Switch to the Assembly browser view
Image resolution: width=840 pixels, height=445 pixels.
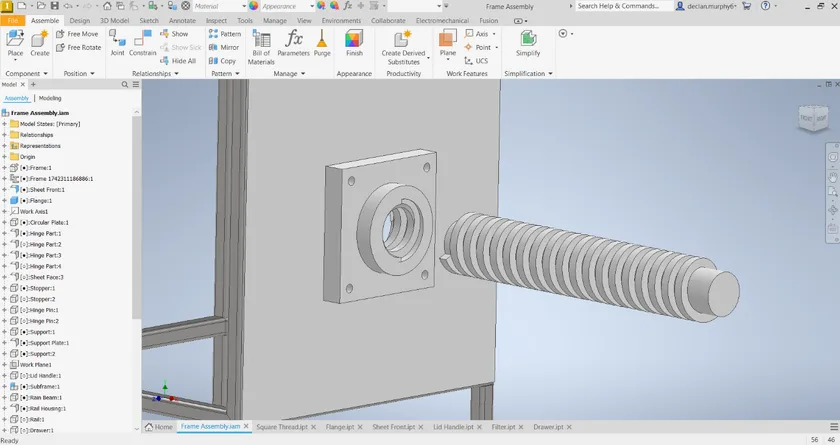pos(17,98)
